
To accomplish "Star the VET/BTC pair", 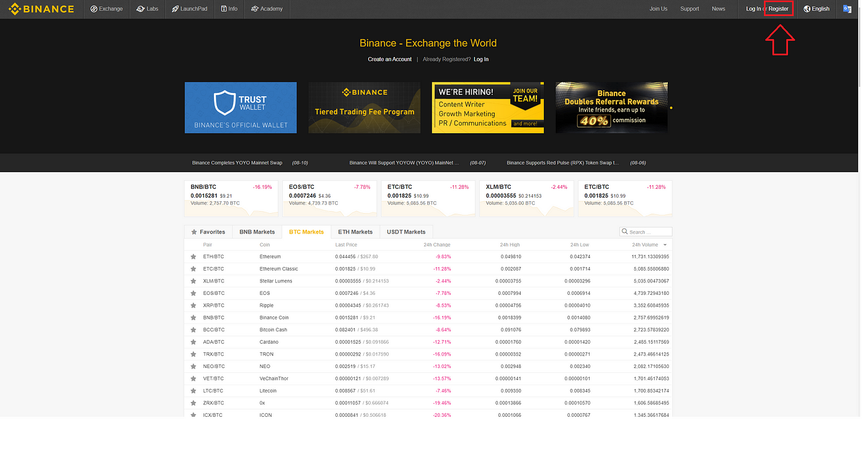I will pyautogui.click(x=193, y=378).
